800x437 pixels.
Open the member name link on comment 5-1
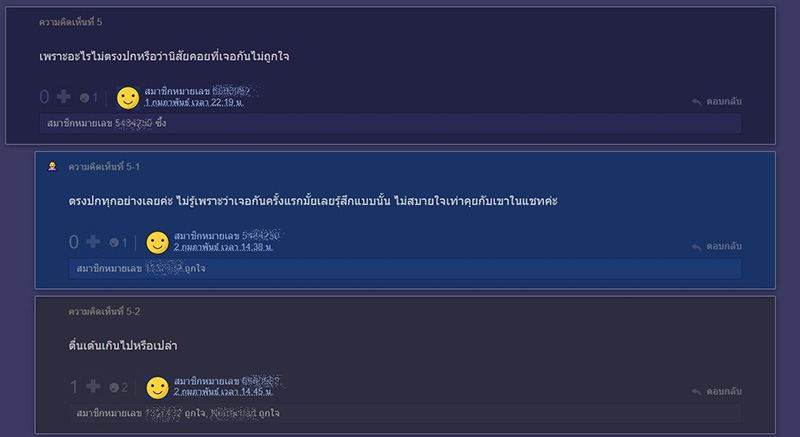tap(225, 236)
